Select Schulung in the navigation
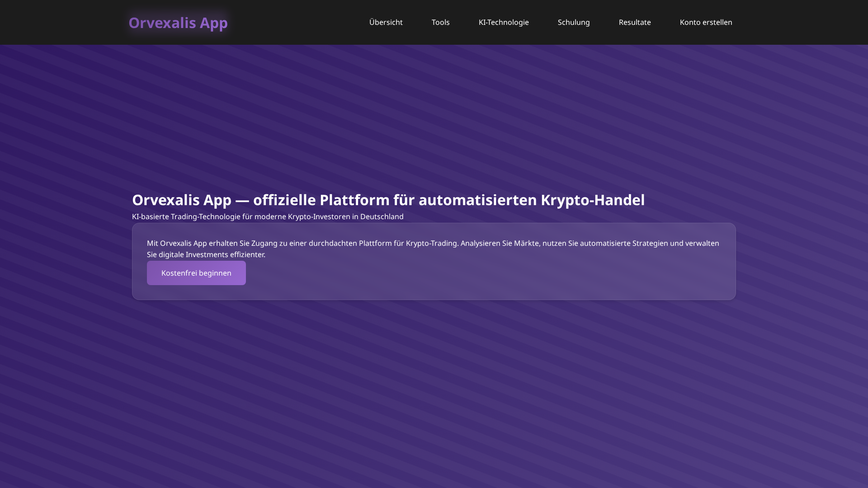Screen dimensions: 868x488 pyautogui.click(x=574, y=22)
